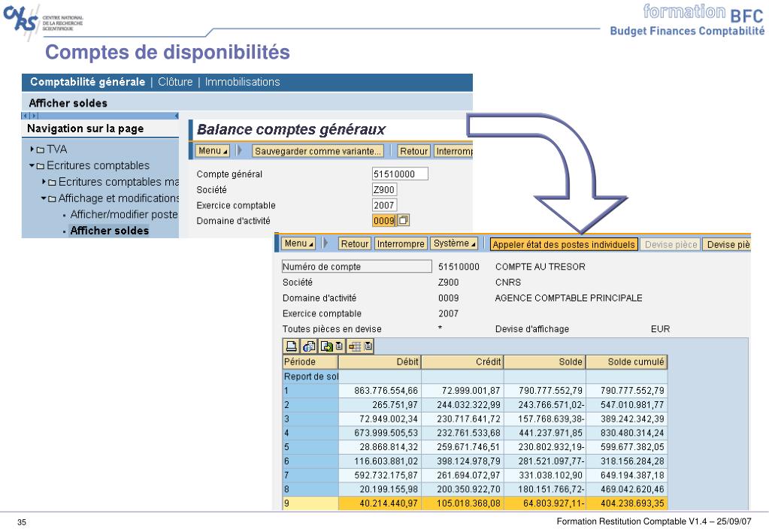Select Afficher soldes in the navigation tree

(109, 231)
